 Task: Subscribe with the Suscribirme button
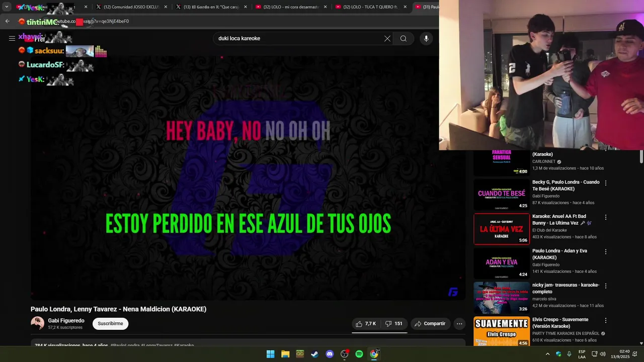point(110,324)
